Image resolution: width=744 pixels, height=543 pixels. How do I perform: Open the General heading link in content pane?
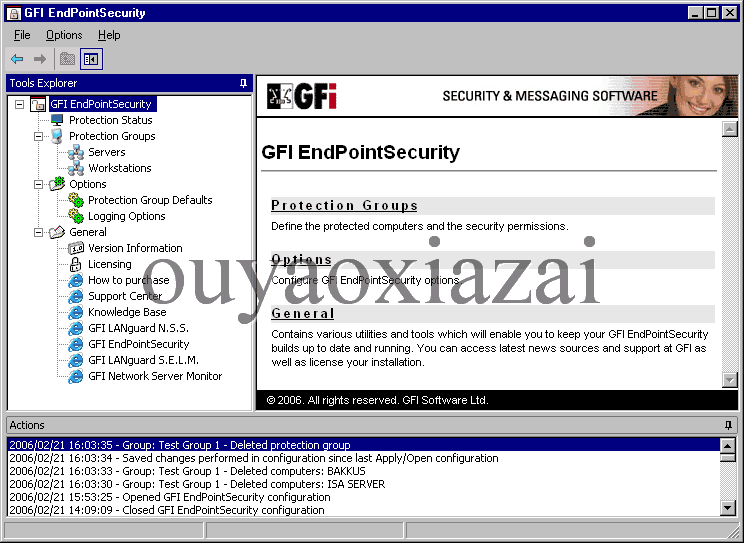coord(303,314)
